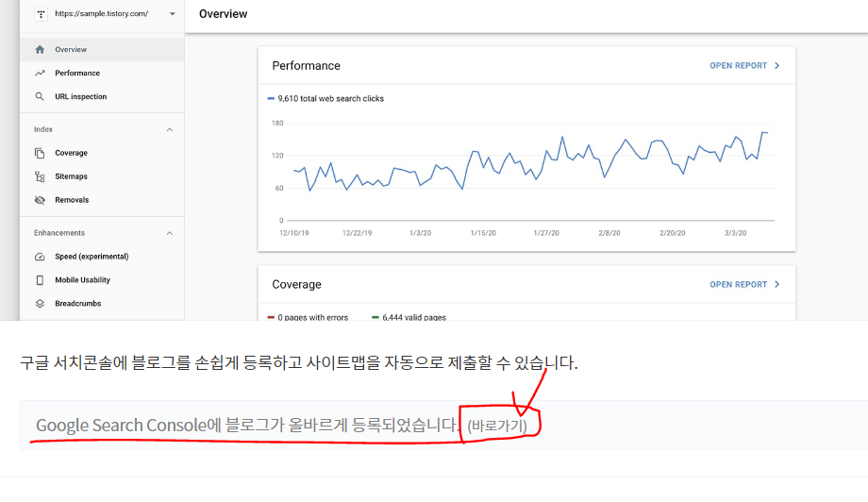Go to Performance in sidebar

click(102, 73)
